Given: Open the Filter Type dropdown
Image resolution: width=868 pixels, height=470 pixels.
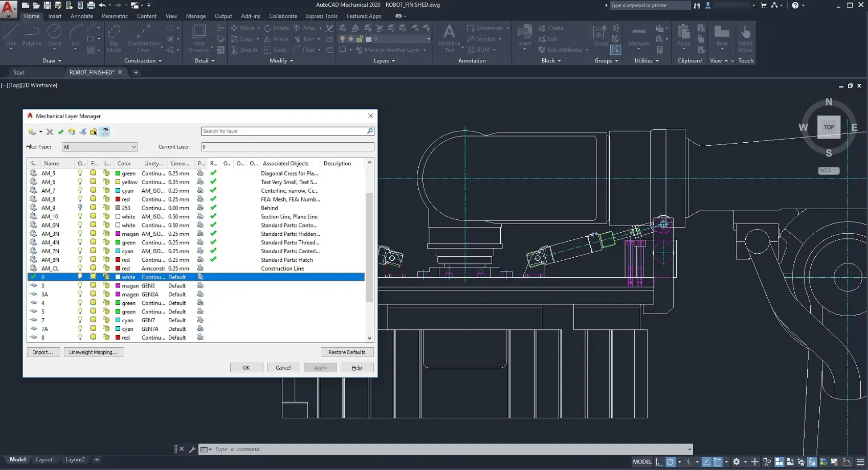Looking at the screenshot, I should pyautogui.click(x=100, y=147).
